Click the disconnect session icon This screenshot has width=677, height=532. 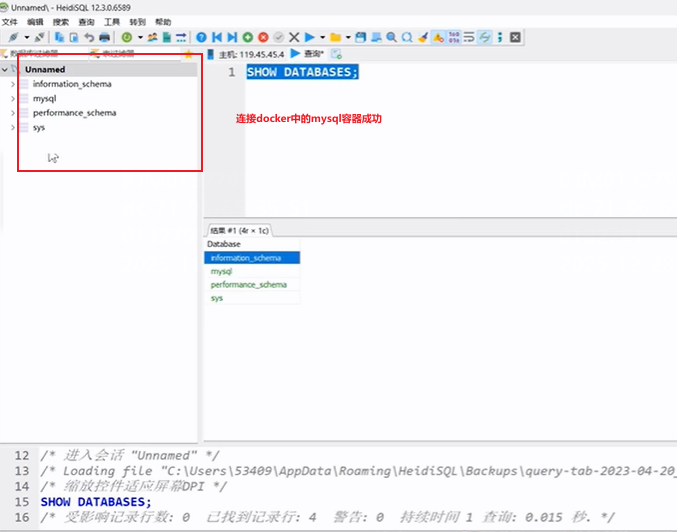40,38
